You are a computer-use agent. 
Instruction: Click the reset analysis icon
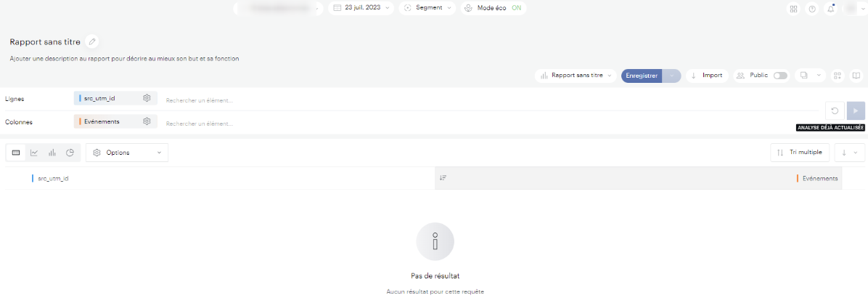pos(835,111)
